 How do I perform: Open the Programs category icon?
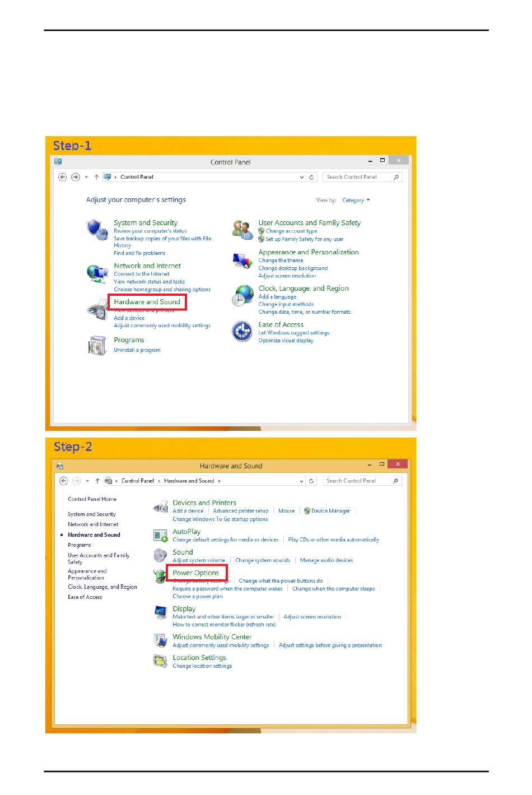click(97, 345)
